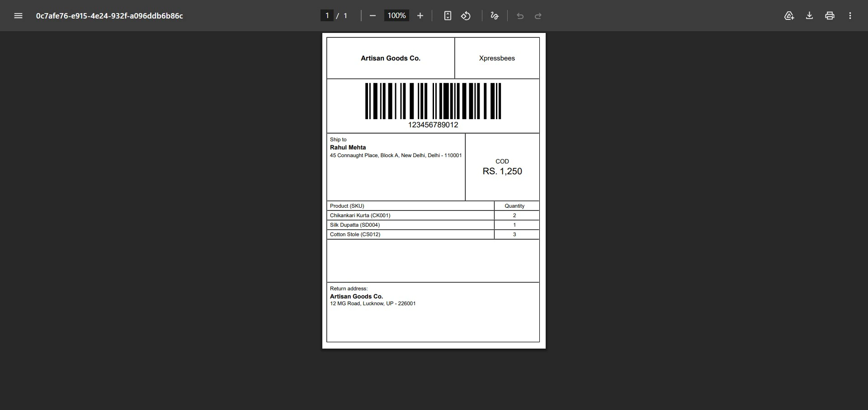Viewport: 868px width, 410px height.
Task: Click the 100% zoom level field
Action: tap(396, 16)
